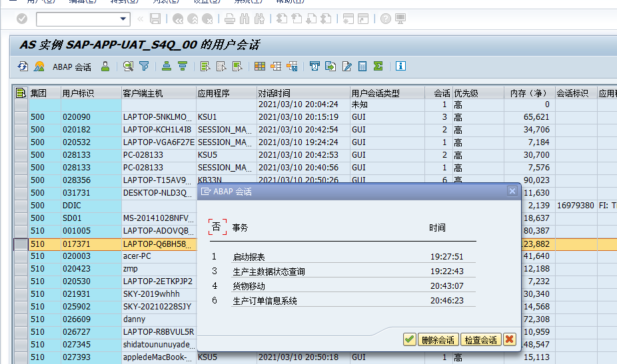Click the Cancel icon in standard toolbar

(x=207, y=19)
